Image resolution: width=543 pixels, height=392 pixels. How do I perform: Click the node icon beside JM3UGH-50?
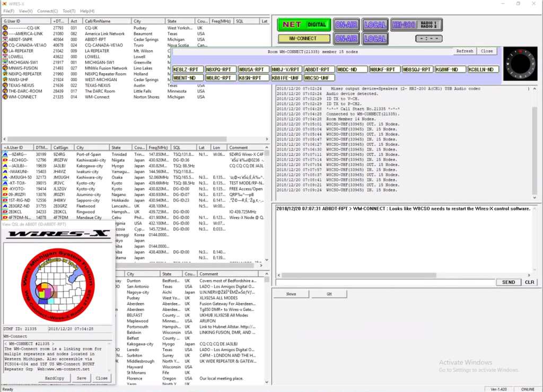coord(5,177)
